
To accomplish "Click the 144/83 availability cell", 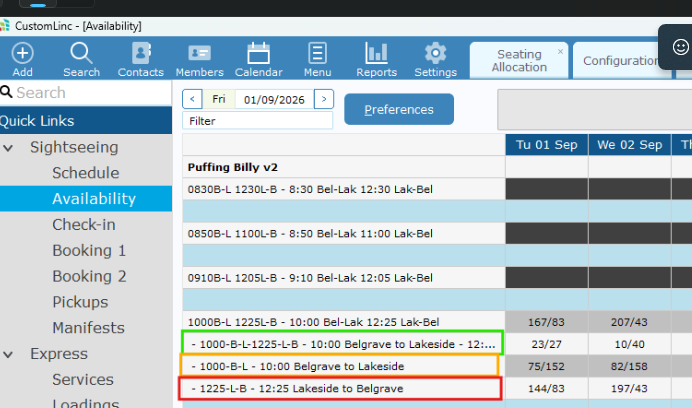I will 546,388.
